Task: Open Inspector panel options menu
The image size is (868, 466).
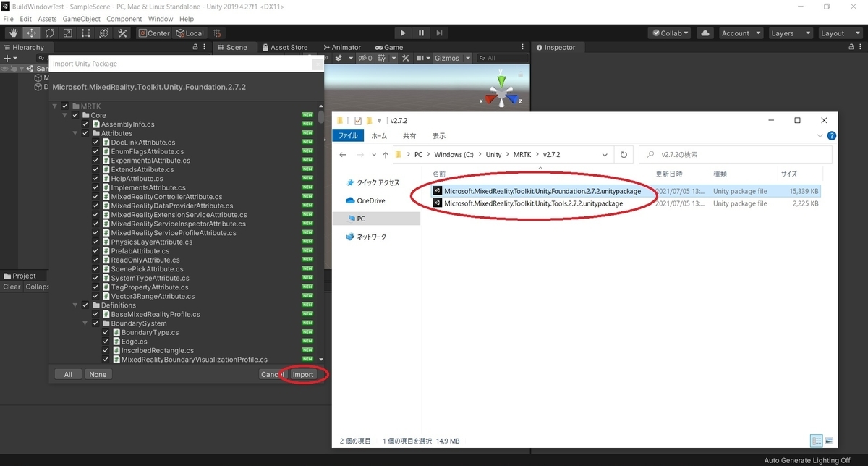Action: click(861, 47)
